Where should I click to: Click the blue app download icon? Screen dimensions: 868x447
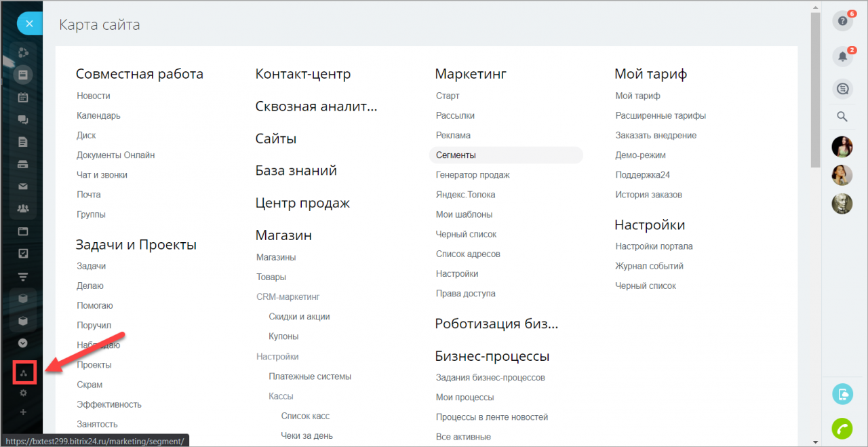pyautogui.click(x=842, y=393)
